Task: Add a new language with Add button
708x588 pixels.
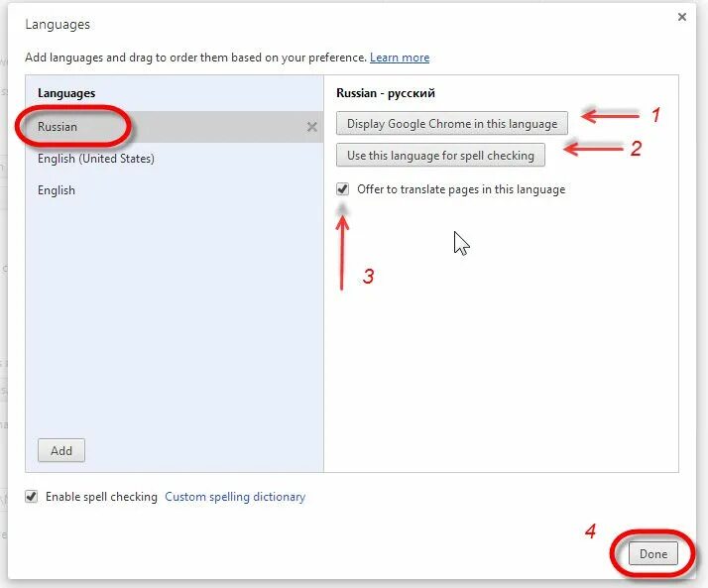Action: 61,450
